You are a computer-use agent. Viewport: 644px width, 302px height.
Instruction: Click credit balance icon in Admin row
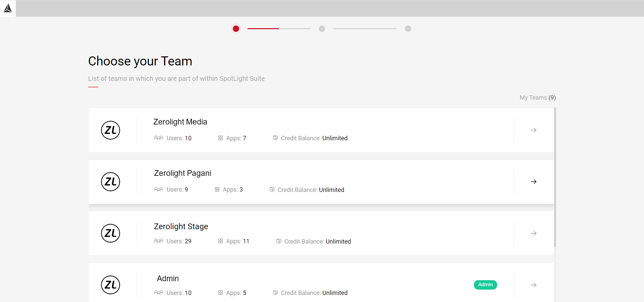[275, 293]
